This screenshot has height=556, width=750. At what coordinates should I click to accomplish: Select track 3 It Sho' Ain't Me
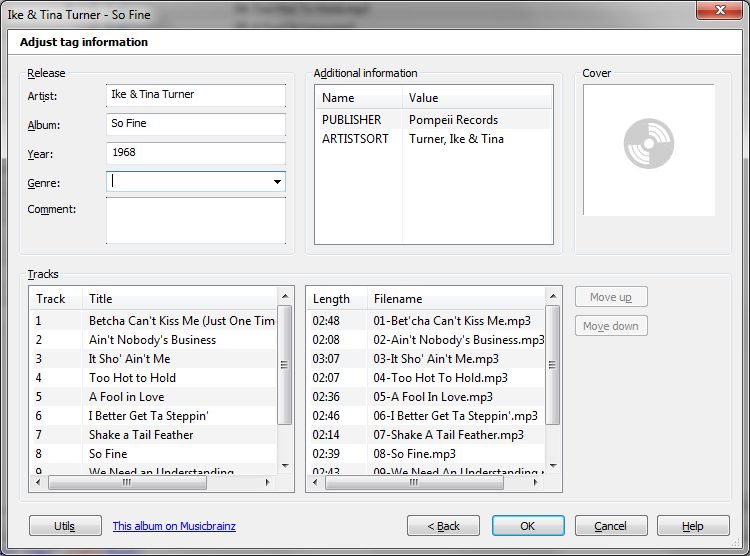[x=153, y=358]
